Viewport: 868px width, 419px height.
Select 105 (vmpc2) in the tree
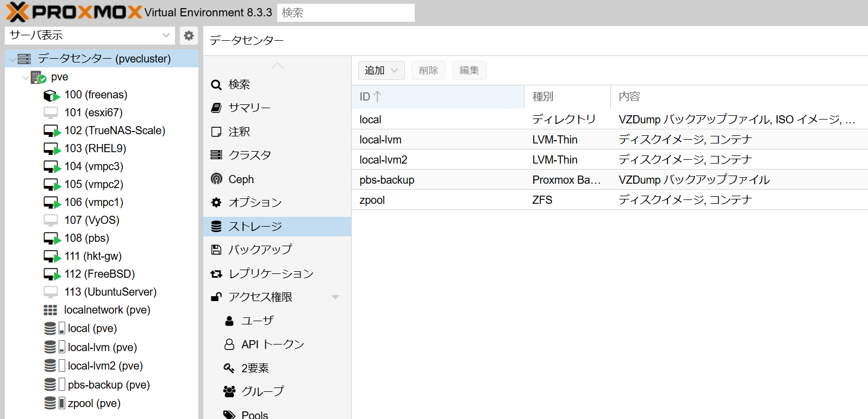(102, 185)
